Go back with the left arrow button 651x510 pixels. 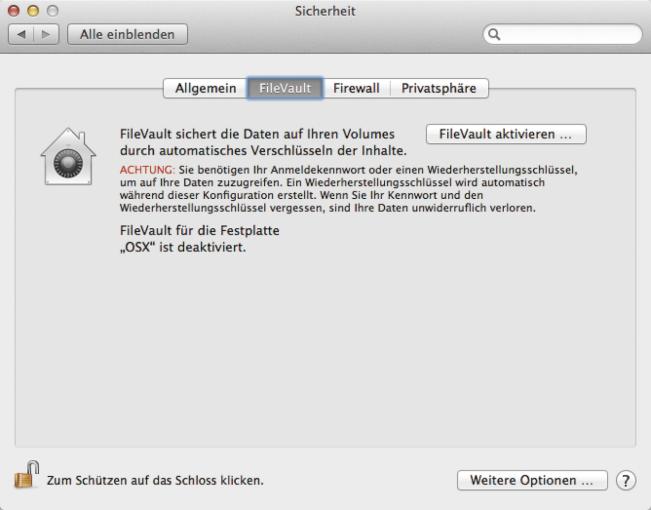tap(21, 34)
